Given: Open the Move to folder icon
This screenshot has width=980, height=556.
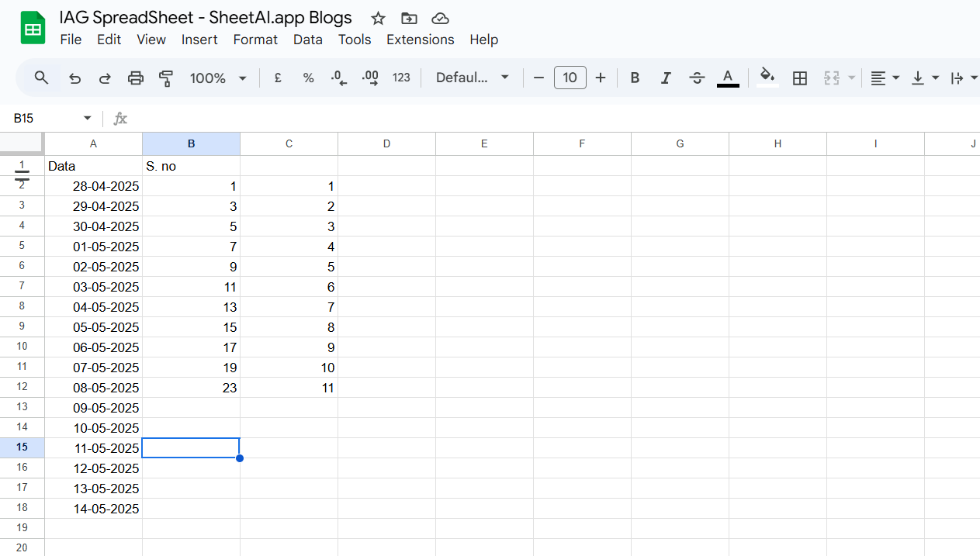Looking at the screenshot, I should coord(409,19).
